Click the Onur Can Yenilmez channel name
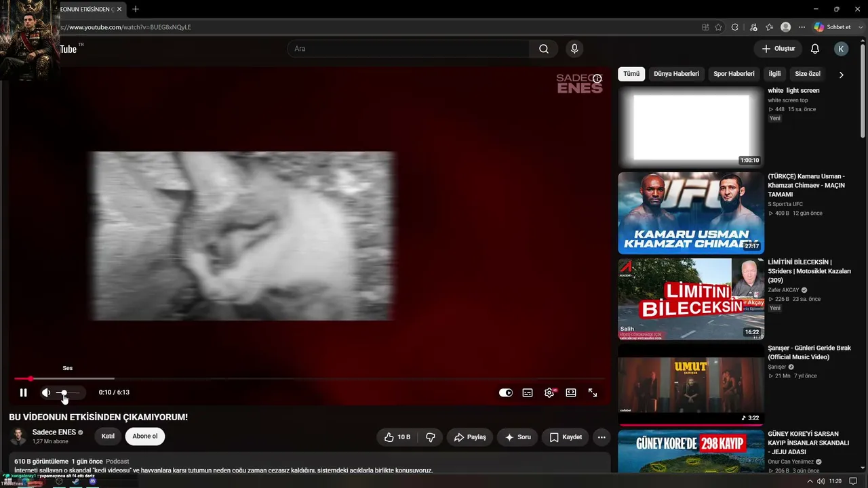 point(791,462)
